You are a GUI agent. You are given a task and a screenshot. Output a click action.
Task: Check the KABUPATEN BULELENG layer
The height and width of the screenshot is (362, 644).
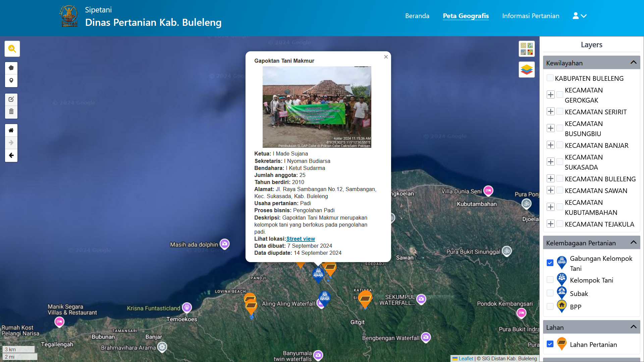(550, 77)
